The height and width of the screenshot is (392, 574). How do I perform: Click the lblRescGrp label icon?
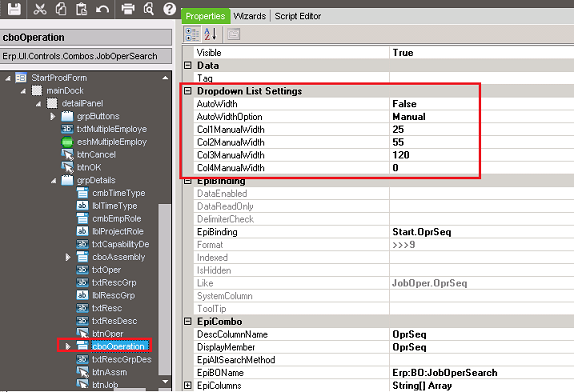(82, 295)
